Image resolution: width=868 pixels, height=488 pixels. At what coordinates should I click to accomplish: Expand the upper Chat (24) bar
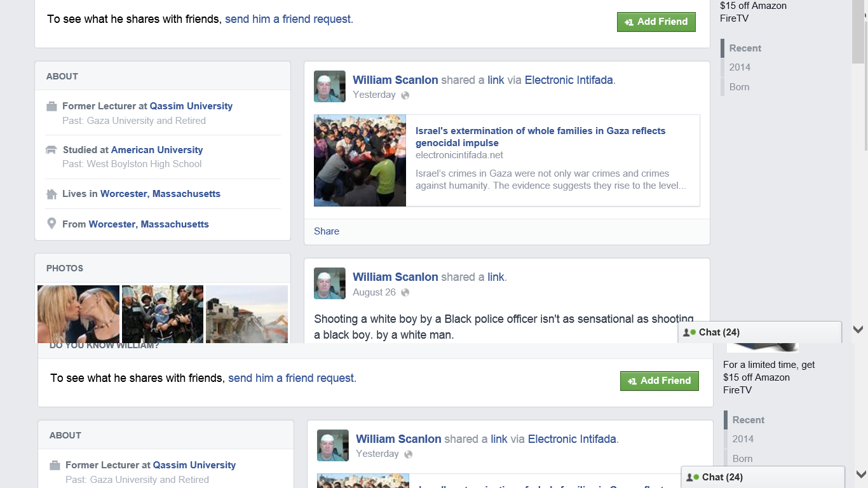coord(760,332)
